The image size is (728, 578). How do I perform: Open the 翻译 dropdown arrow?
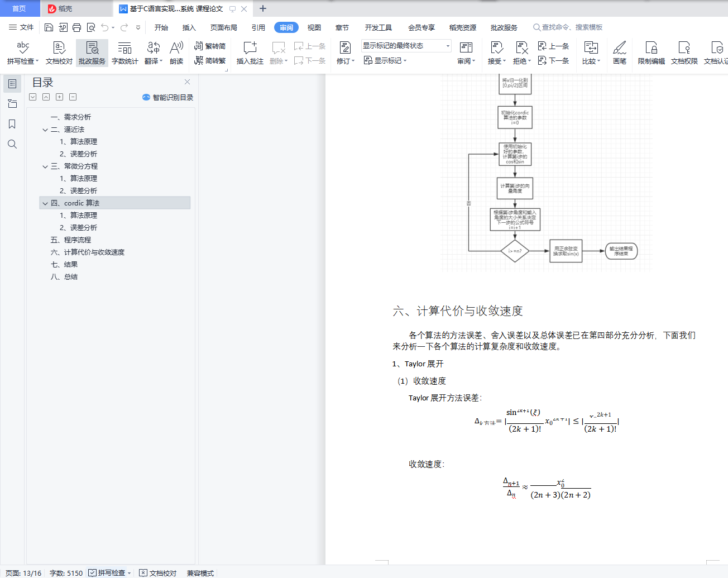(161, 61)
